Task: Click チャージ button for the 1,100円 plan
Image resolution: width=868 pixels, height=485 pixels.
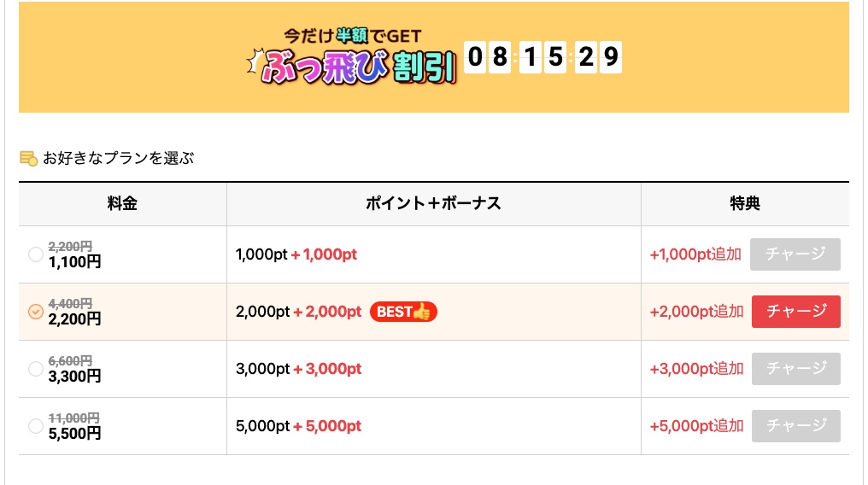Action: [795, 254]
